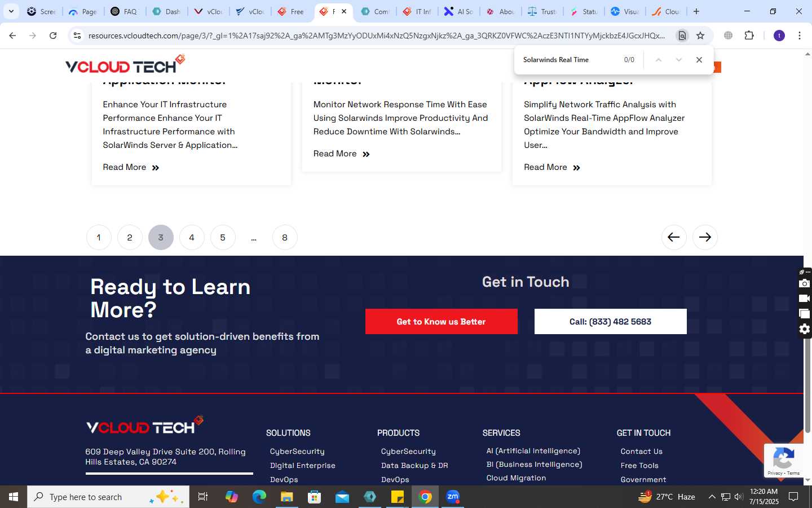Screen dimensions: 812x508
Task: Open File Explorer from taskbar
Action: coord(287,497)
